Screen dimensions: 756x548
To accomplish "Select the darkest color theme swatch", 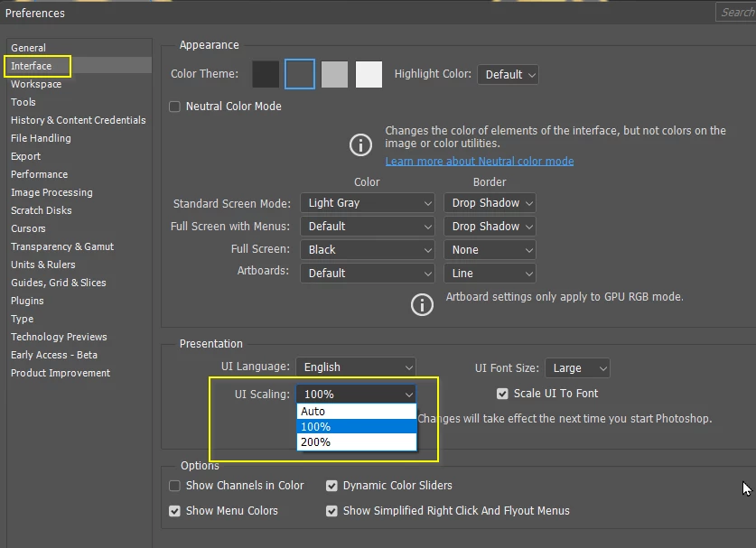I will pos(266,74).
